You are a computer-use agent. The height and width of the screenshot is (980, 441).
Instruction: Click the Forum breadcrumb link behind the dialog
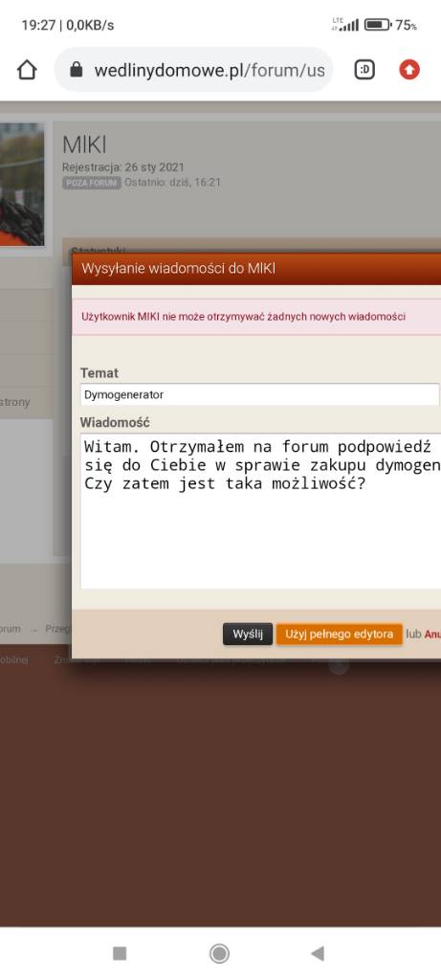pos(10,629)
